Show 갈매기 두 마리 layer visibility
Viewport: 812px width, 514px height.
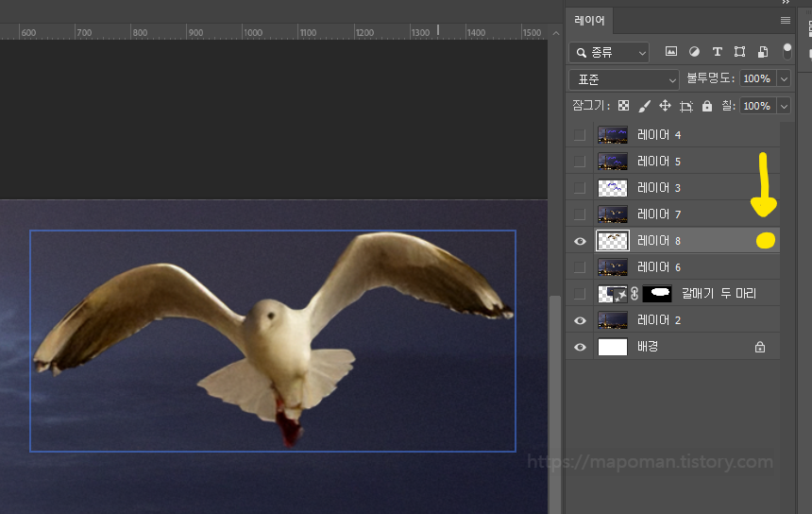(x=580, y=294)
